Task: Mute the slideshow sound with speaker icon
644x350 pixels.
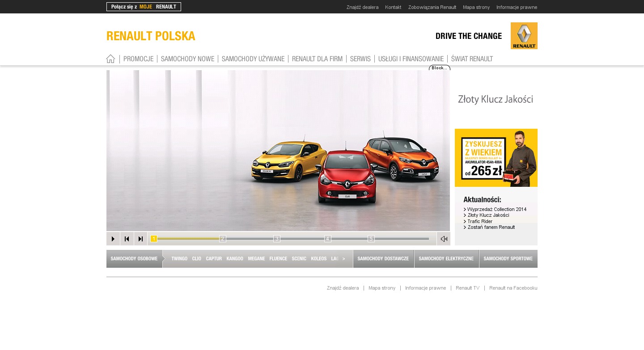Action: coord(444,239)
